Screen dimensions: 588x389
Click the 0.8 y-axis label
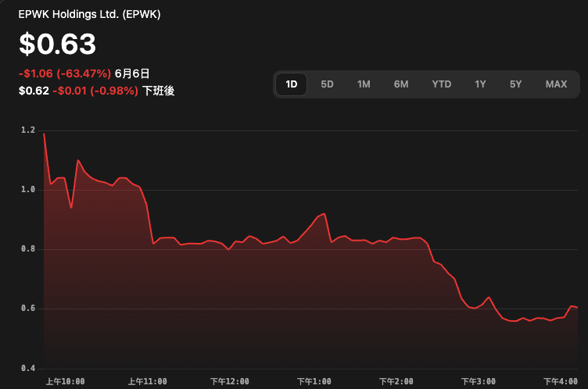[x=27, y=249]
